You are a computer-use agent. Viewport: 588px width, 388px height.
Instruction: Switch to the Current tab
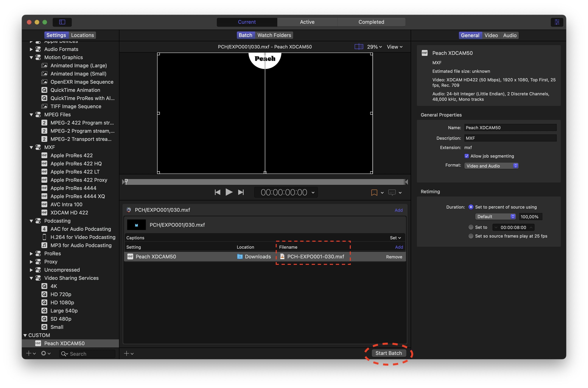247,22
